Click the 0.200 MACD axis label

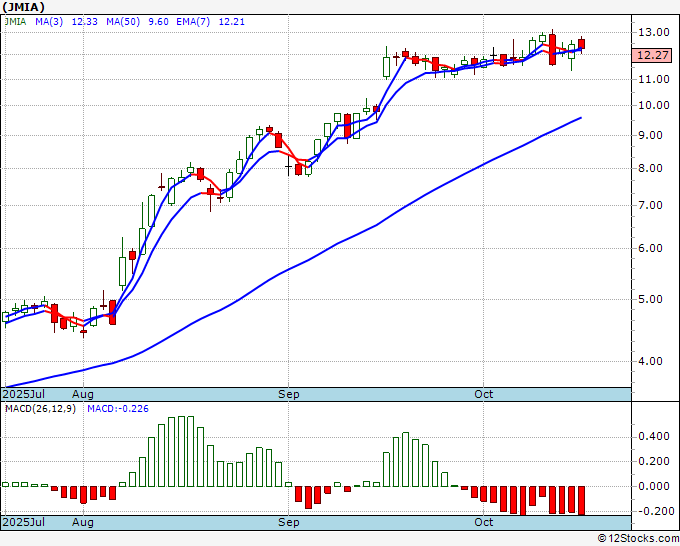click(x=654, y=461)
